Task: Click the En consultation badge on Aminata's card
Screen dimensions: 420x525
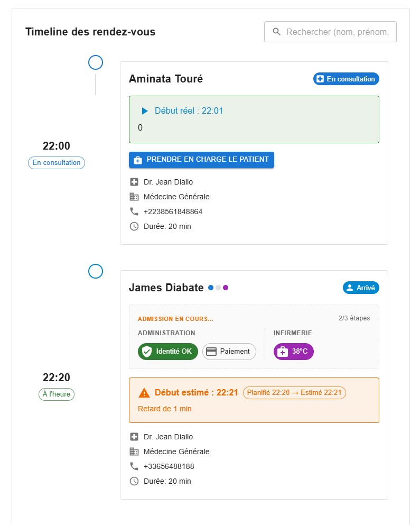Action: coord(346,78)
